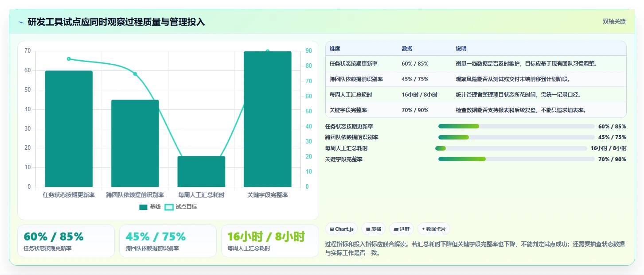Select table cell 跨团队依赖提前识别率

(x=356, y=79)
